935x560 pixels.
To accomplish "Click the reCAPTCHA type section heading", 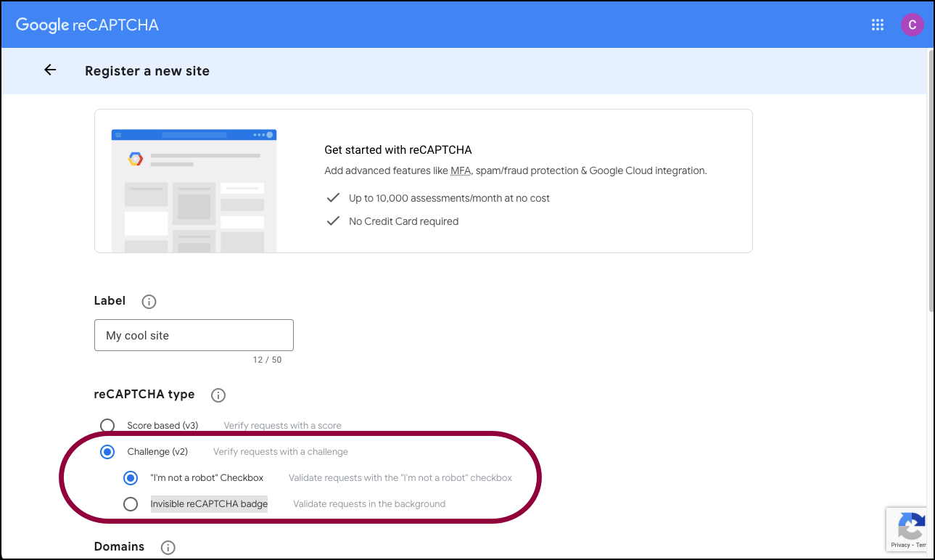I will point(144,395).
